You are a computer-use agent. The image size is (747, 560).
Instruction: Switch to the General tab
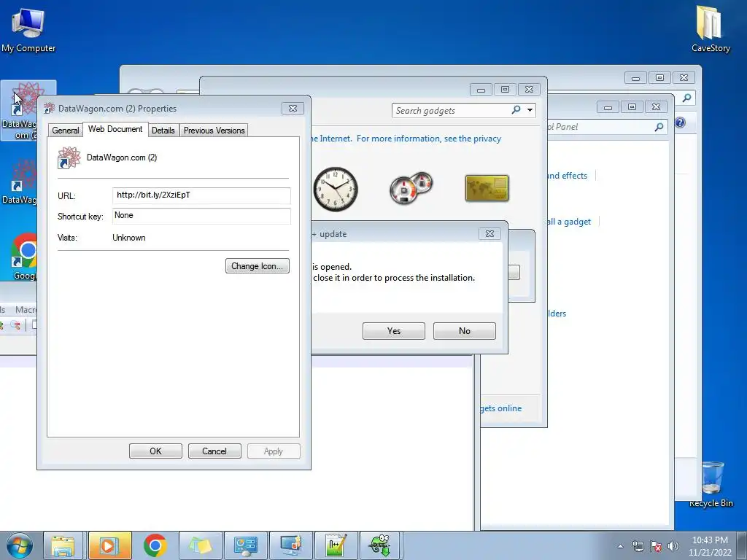(x=65, y=131)
